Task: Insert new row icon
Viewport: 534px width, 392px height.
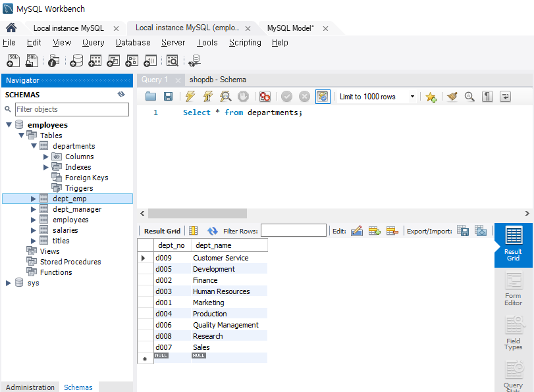Action: [374, 231]
